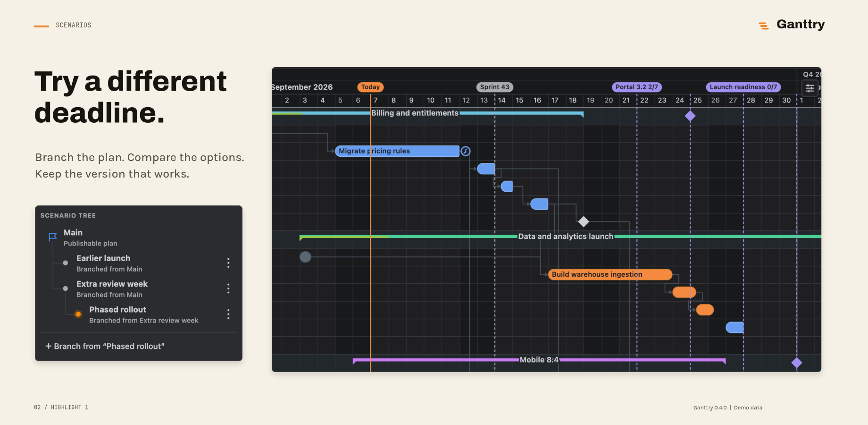Open options menu for Extra review week
Viewport: 868px width, 425px height.
[228, 289]
